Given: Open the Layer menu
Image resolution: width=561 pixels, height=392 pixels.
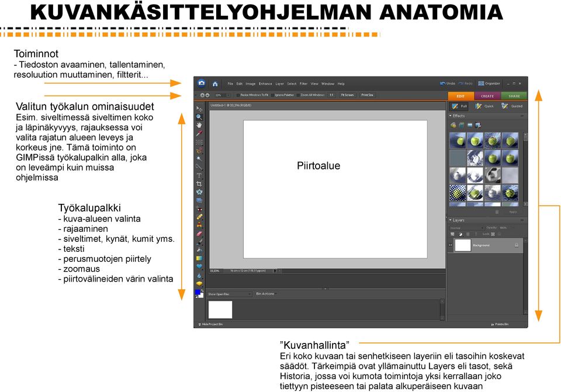Looking at the screenshot, I should coord(279,84).
